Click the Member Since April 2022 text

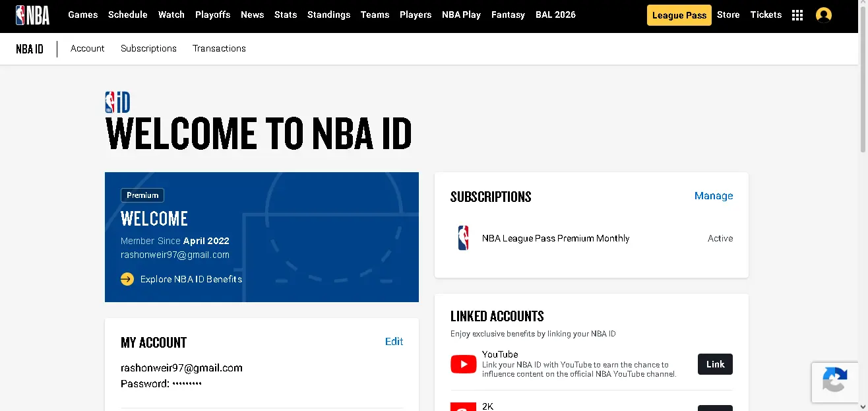(x=175, y=241)
